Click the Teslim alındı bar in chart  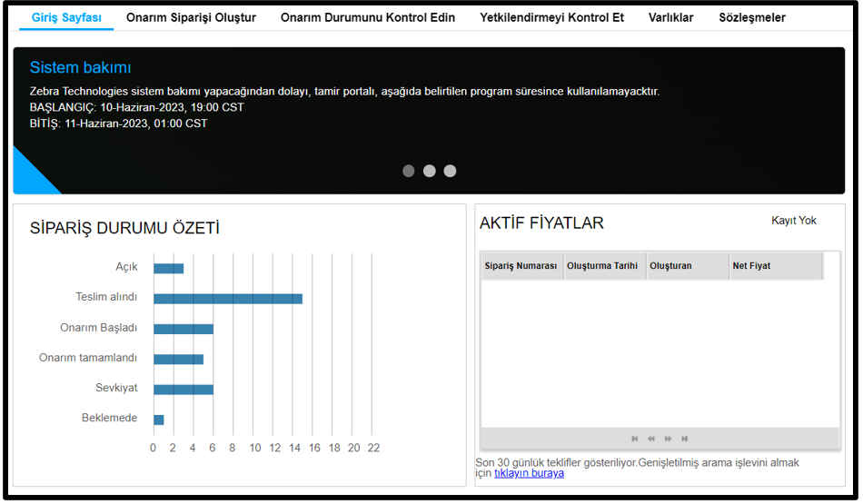228,299
